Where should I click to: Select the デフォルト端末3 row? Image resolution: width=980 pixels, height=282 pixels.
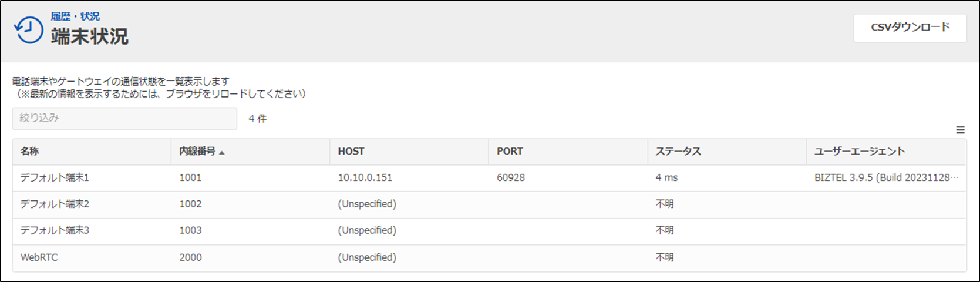[x=489, y=231]
